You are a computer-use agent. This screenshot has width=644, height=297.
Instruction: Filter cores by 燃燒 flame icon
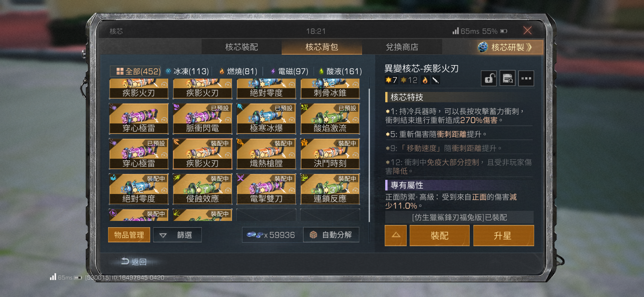(222, 71)
